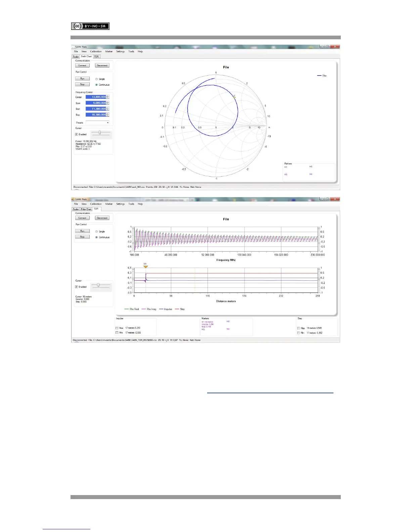Select Single run mode in the Smith Chart window
The image size is (411, 532).
[x=100, y=79]
